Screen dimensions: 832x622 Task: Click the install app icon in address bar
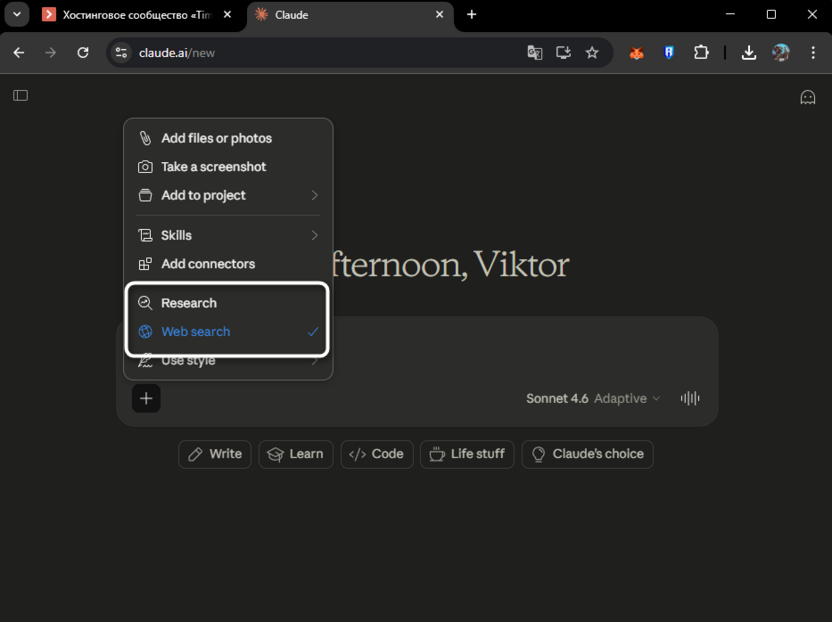point(563,53)
